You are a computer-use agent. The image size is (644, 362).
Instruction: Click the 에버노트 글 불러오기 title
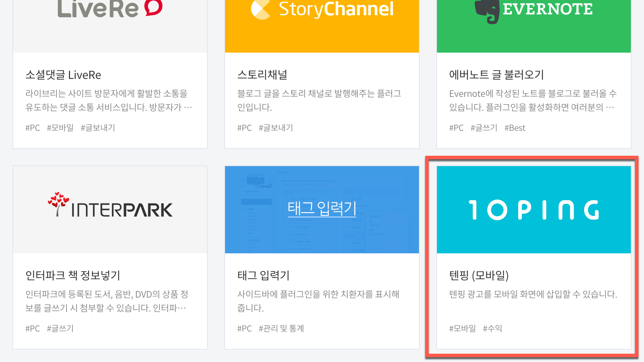pyautogui.click(x=497, y=75)
